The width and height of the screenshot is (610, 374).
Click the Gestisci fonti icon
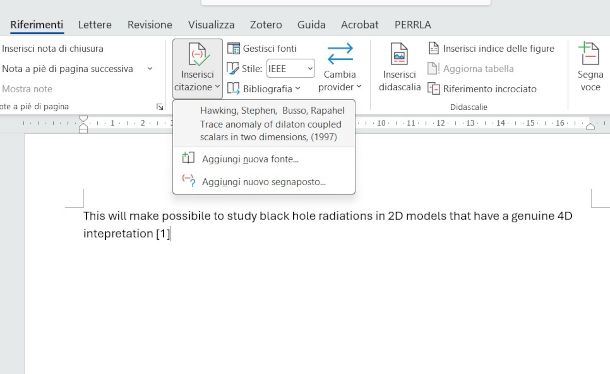click(233, 49)
